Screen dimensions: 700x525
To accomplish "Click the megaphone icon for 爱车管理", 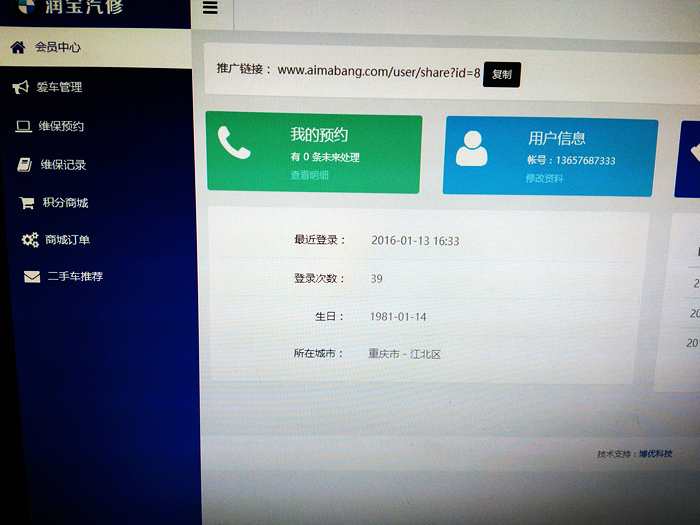I will [x=21, y=87].
